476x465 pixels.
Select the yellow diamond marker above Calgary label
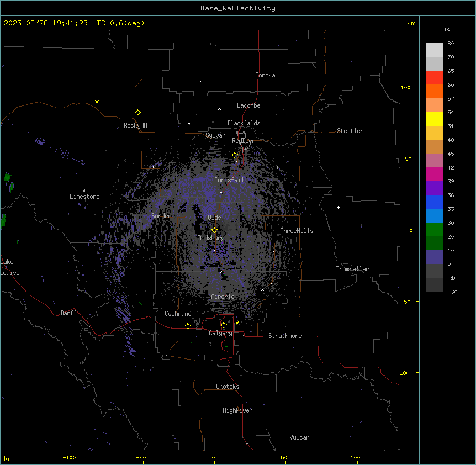[224, 325]
